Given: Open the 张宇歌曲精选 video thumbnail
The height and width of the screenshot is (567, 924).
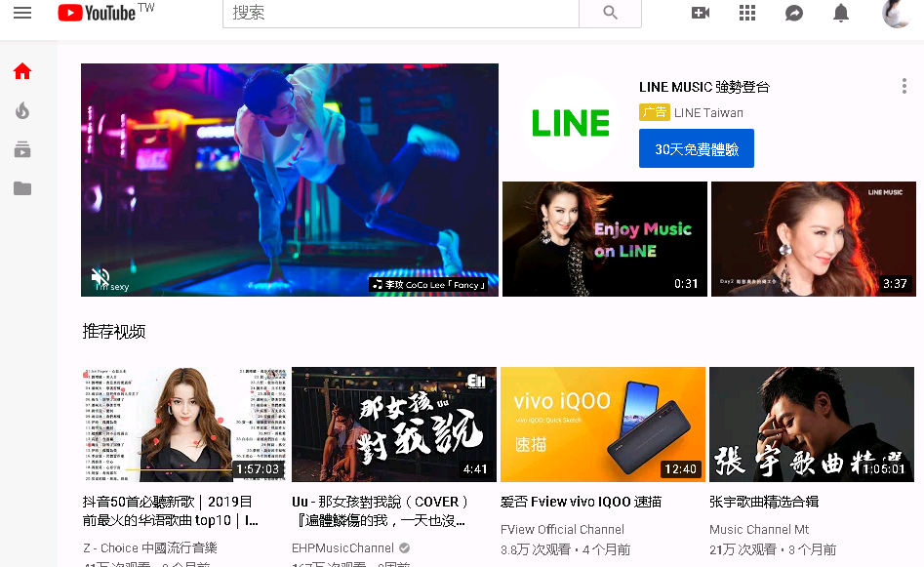Looking at the screenshot, I should pyautogui.click(x=812, y=425).
